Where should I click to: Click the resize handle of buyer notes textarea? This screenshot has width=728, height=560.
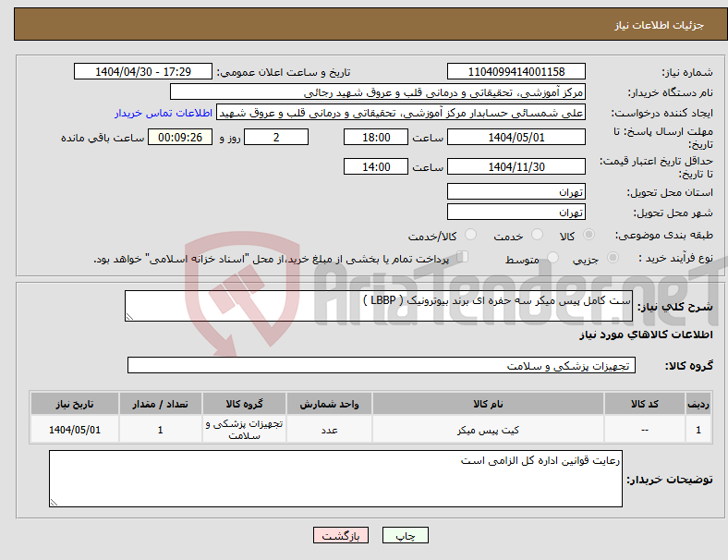54,503
